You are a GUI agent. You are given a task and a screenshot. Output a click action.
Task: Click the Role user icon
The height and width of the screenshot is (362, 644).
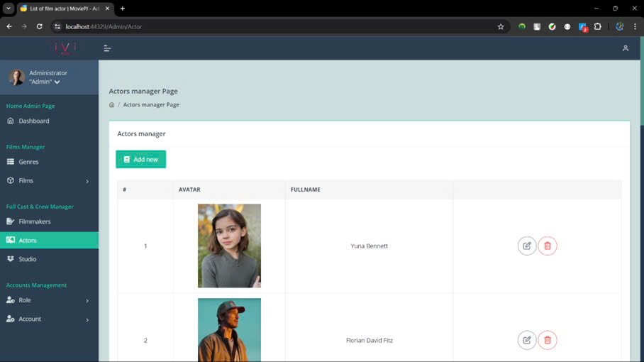[x=10, y=300]
